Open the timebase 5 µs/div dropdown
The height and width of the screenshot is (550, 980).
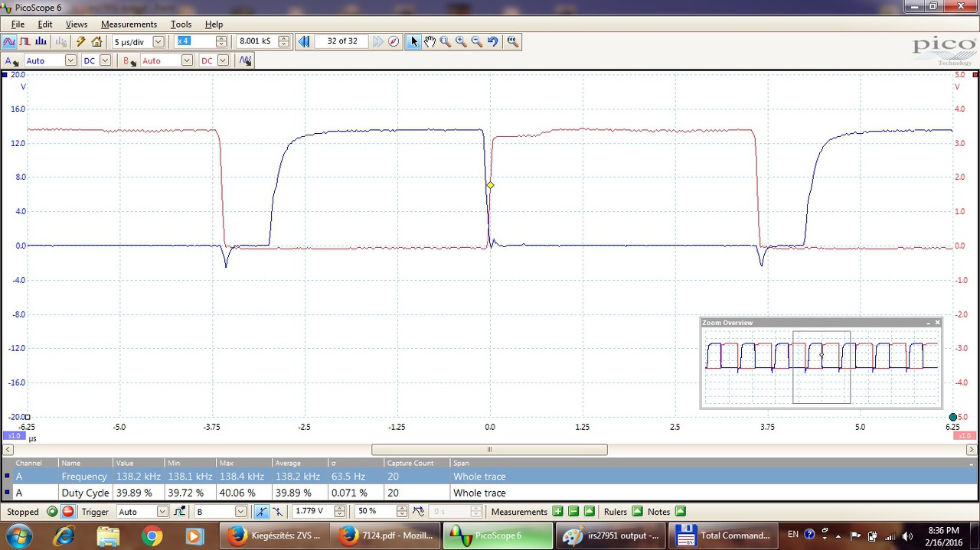tap(158, 41)
